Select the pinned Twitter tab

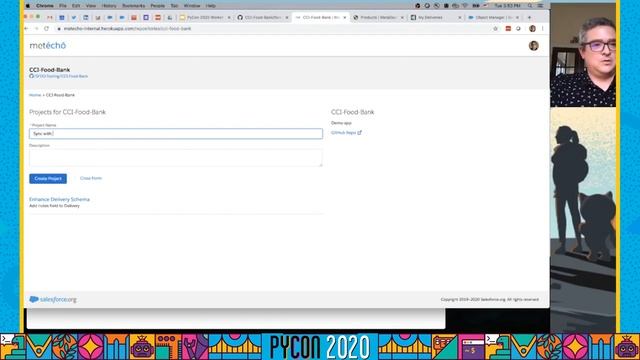[x=74, y=18]
